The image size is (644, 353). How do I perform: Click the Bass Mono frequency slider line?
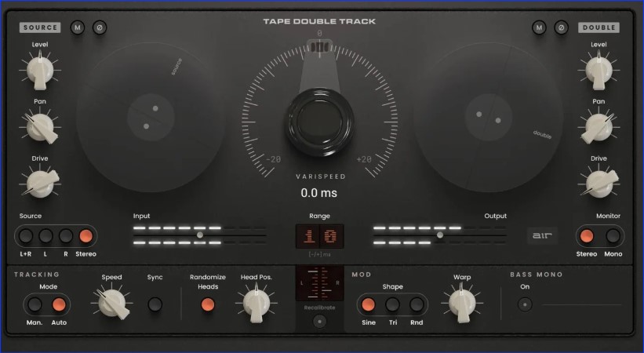point(582,305)
